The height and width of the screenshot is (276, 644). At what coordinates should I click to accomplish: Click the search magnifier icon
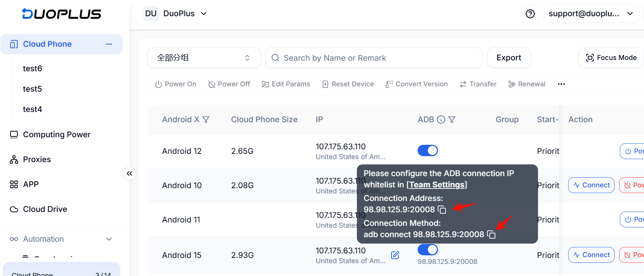(275, 58)
